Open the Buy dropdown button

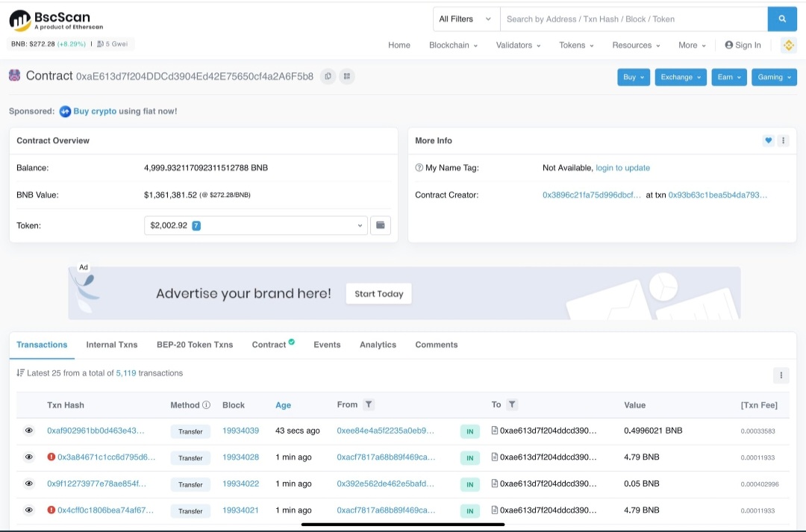click(x=634, y=77)
